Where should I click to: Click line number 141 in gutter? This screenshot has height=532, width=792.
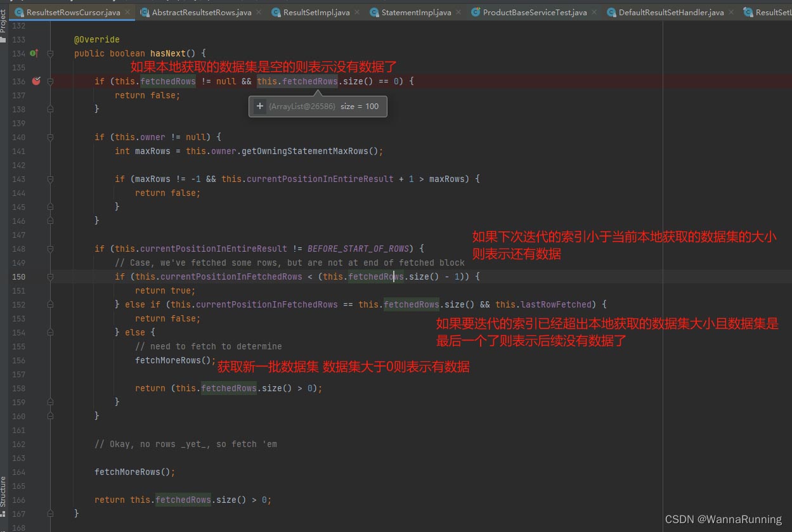pyautogui.click(x=18, y=151)
